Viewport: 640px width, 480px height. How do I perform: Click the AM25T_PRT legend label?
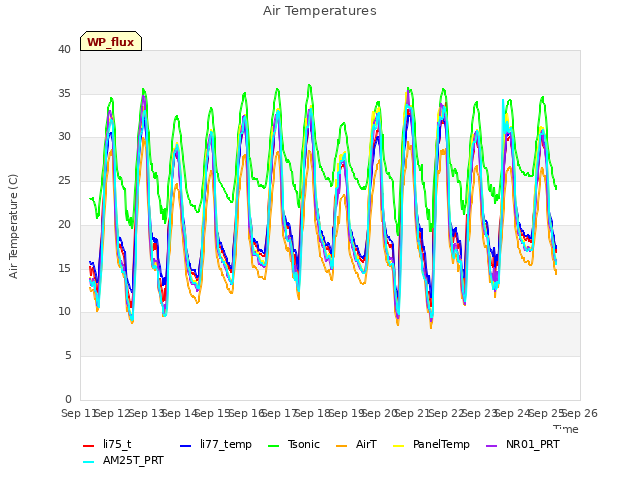pyautogui.click(x=133, y=460)
